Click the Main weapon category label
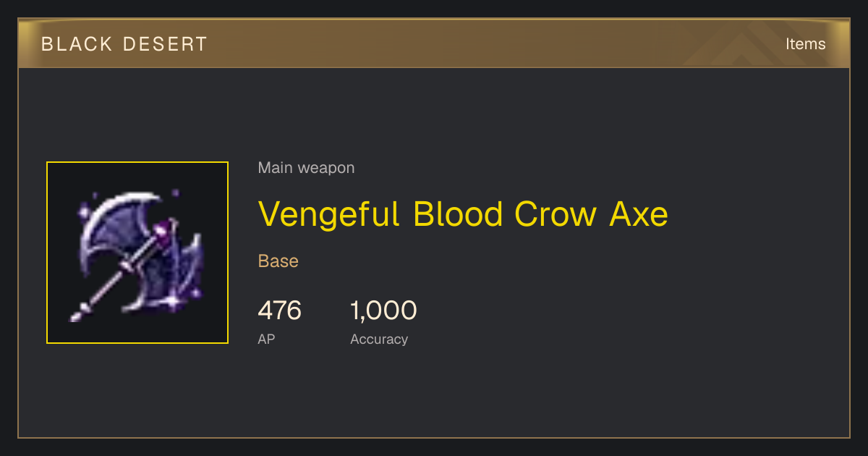 click(306, 168)
